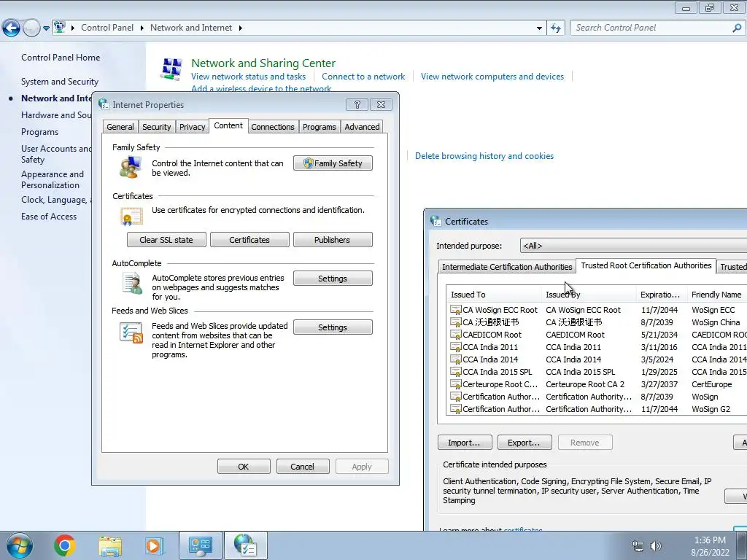Viewport: 747px width, 560px height.
Task: Select CCA India 2014 certificate icon
Action: (455, 359)
